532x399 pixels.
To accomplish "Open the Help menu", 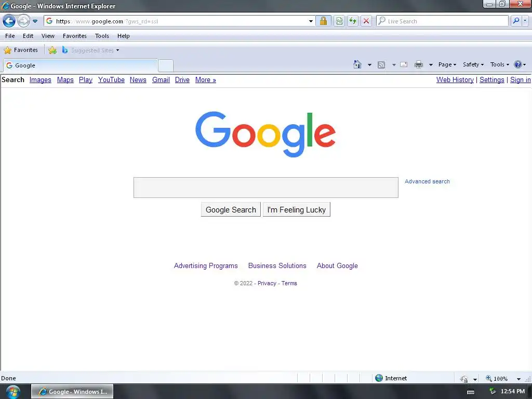I will (124, 36).
